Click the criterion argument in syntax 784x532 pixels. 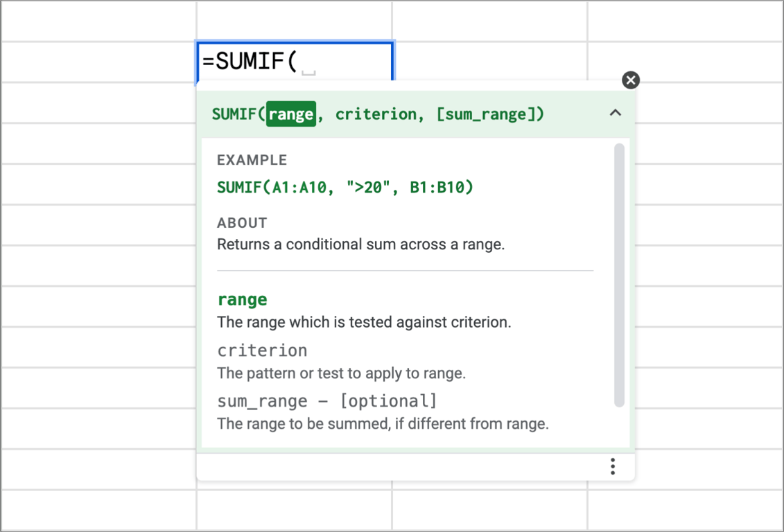click(375, 114)
